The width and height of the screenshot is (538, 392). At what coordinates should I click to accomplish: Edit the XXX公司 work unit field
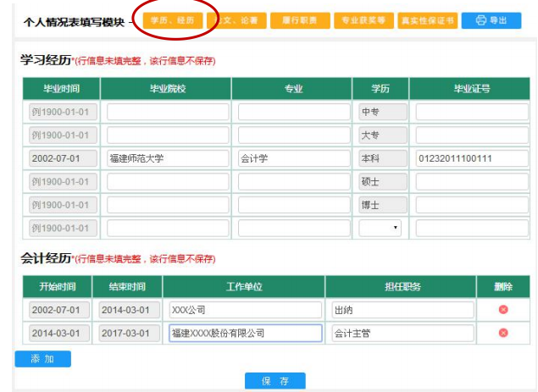pos(246,310)
